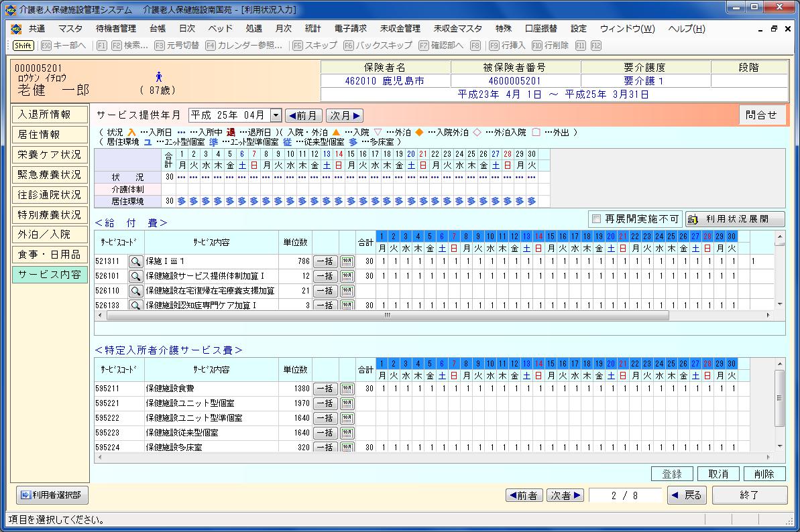
Task: Switch to the 外泊／入院 side tab
Action: tap(50, 235)
